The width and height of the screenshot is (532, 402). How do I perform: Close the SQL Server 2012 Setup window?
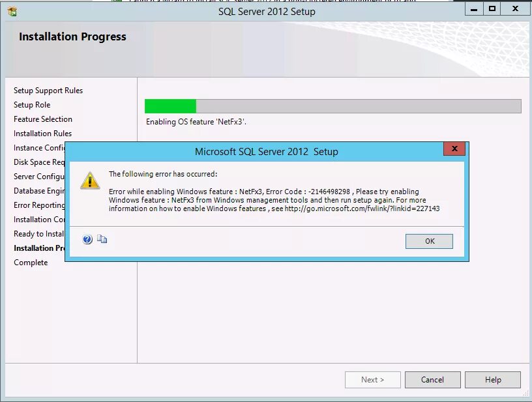(x=515, y=9)
